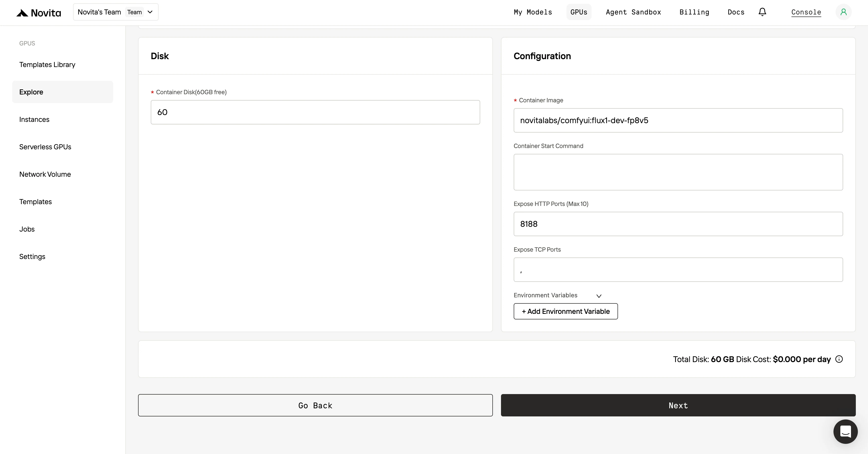Screen dimensions: 868x454
Task: Open Instances in the sidebar
Action: coord(63,119)
